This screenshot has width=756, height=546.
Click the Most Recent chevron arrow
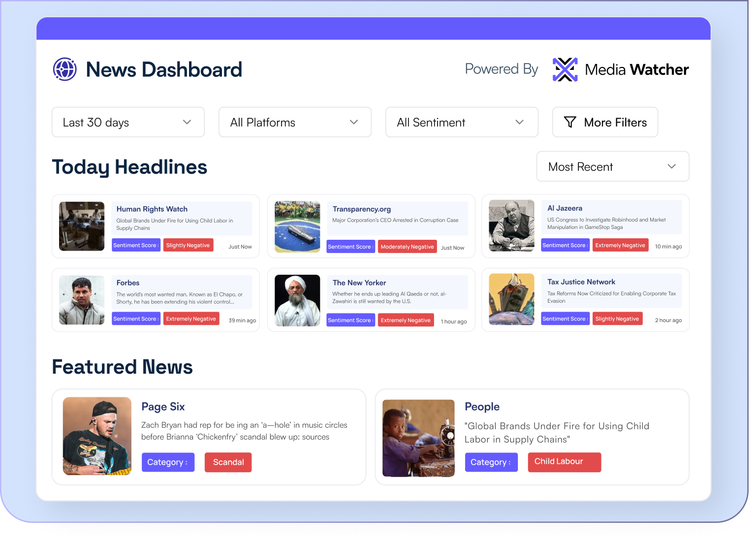click(672, 166)
